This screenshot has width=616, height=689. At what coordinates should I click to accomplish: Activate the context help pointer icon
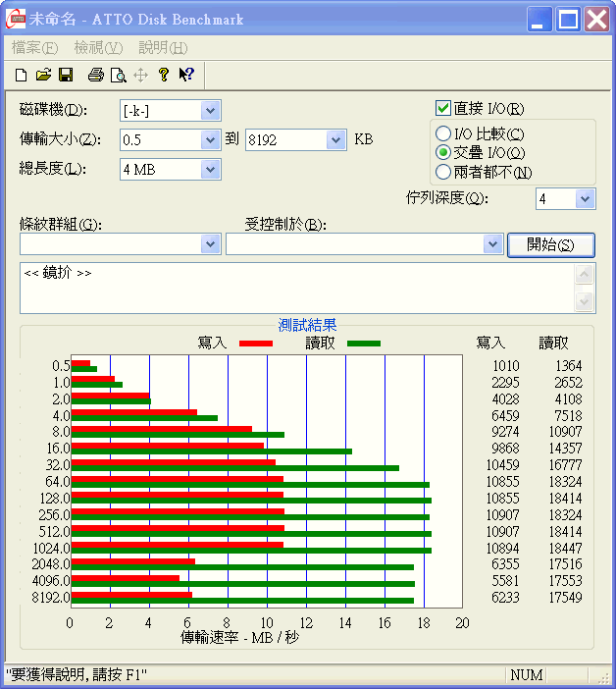click(x=186, y=75)
